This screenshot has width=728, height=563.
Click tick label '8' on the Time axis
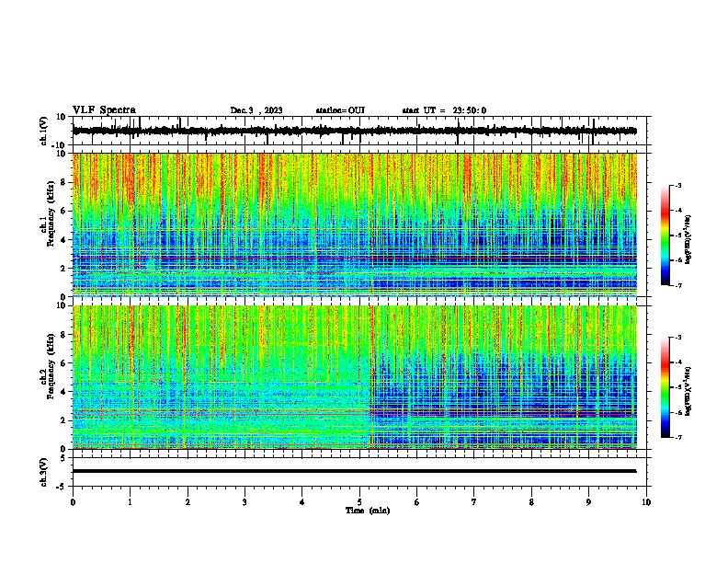pyautogui.click(x=531, y=502)
